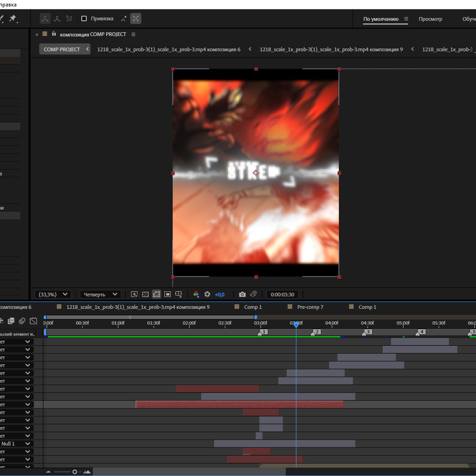476x476 pixels.
Task: Enable the Привязка snapping checkbox
Action: coord(84,18)
